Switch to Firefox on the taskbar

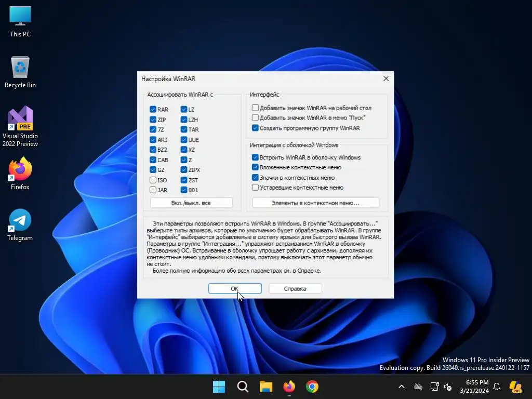click(x=289, y=387)
